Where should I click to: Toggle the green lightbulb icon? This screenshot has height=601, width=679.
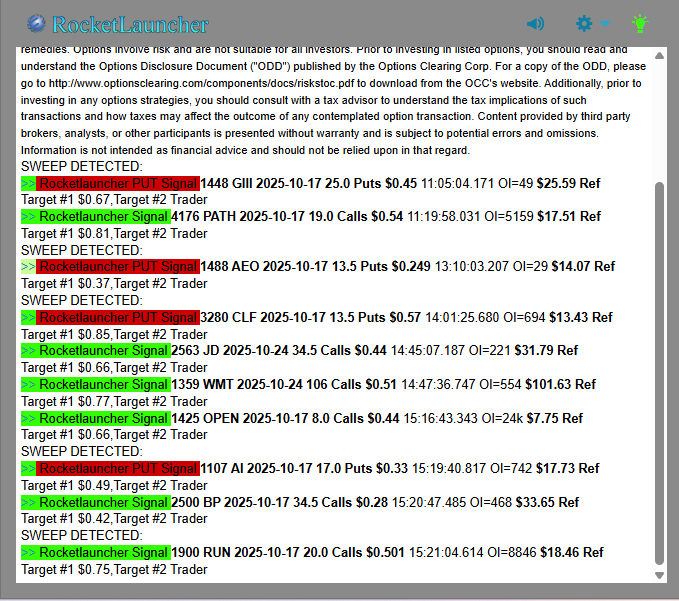(x=640, y=23)
